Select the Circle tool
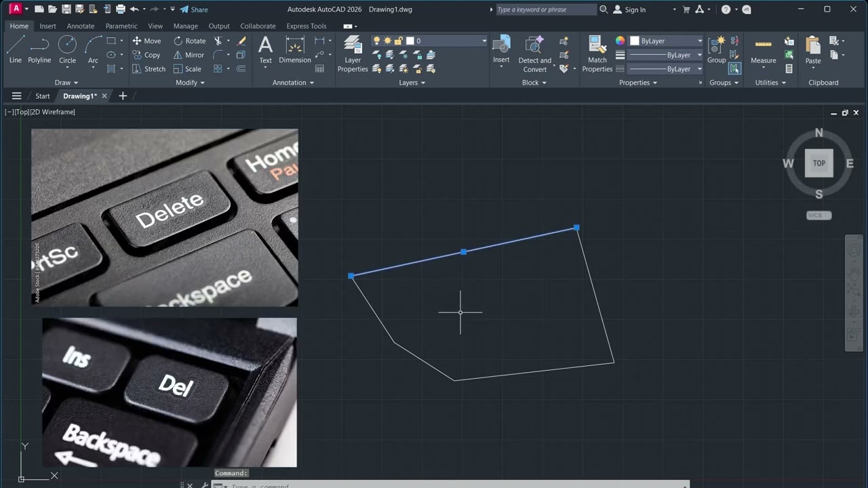868x488 pixels. point(67,50)
